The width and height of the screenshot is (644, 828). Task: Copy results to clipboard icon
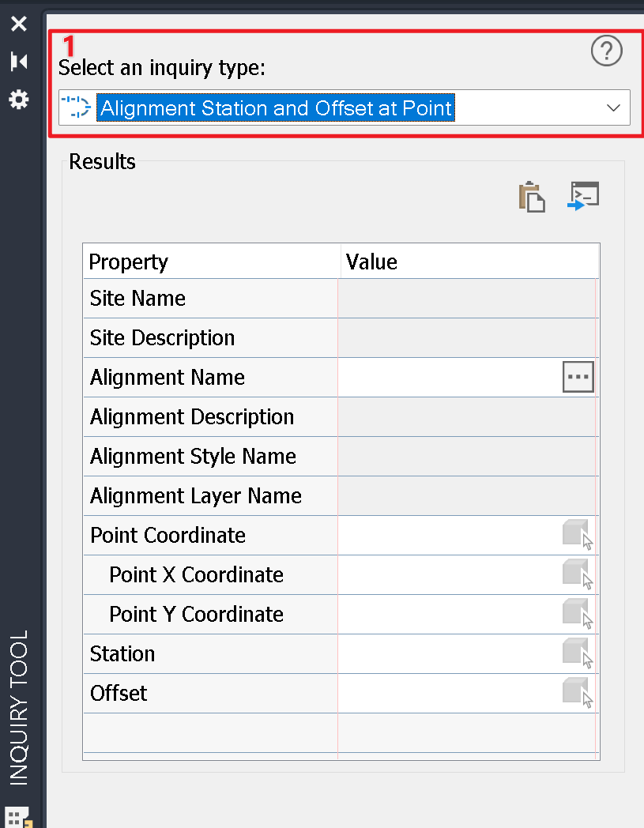click(x=532, y=197)
